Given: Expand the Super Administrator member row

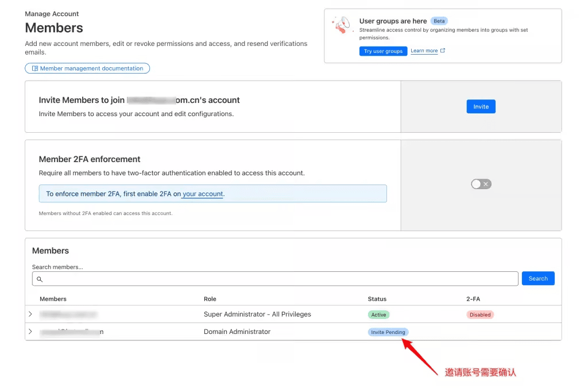Looking at the screenshot, I should pos(30,314).
